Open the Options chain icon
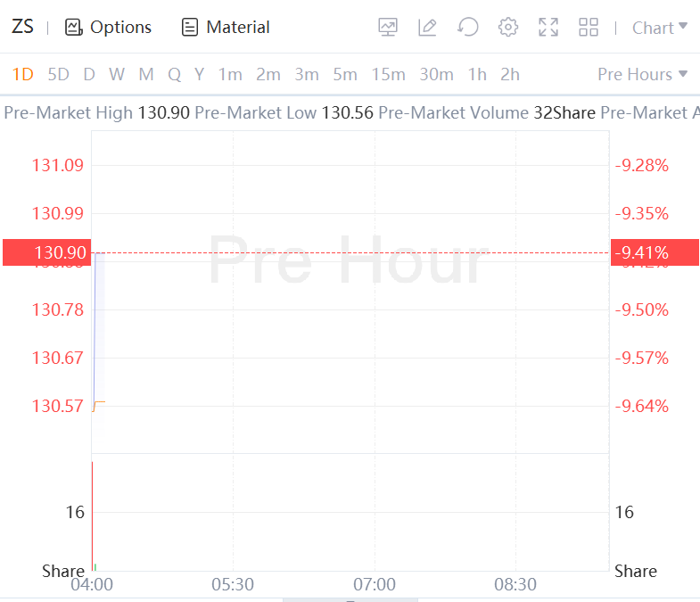This screenshot has height=602, width=700. [73, 28]
